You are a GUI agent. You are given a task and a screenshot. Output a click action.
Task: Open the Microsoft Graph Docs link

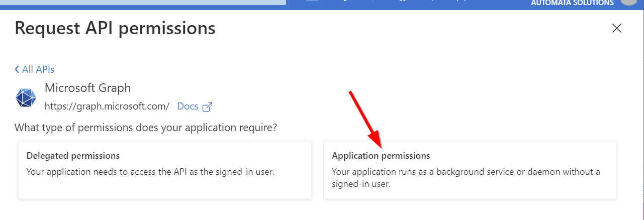tap(188, 106)
